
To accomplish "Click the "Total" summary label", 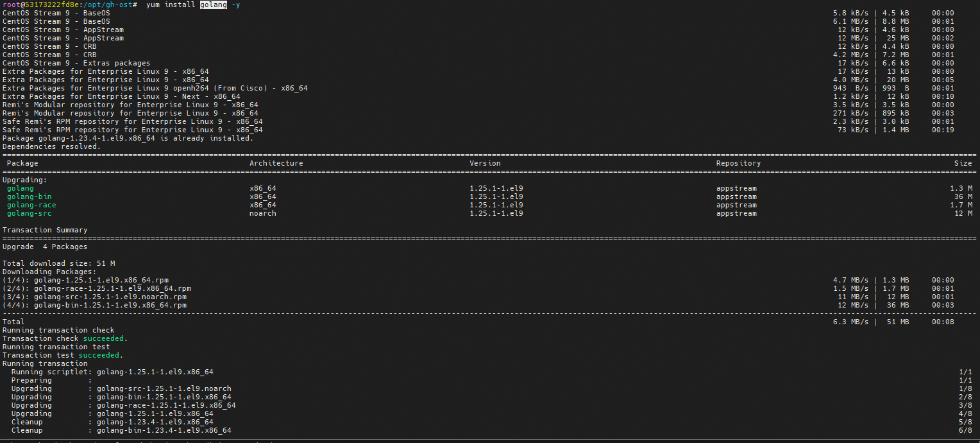I will click(13, 322).
